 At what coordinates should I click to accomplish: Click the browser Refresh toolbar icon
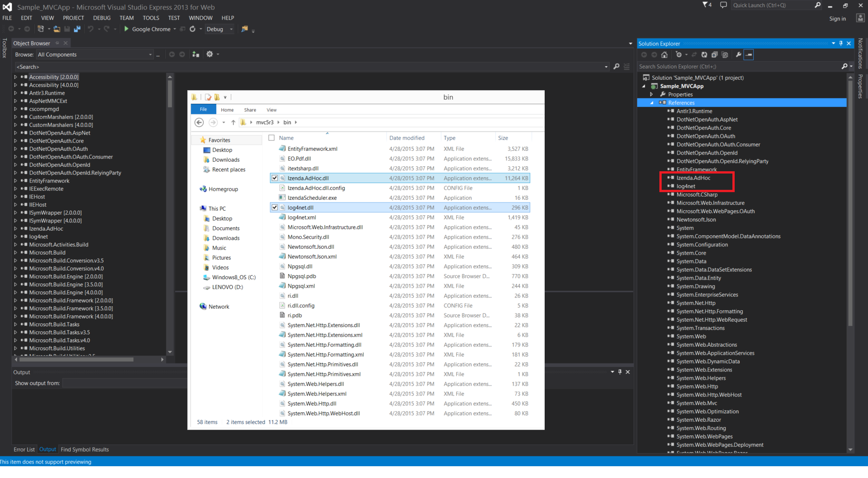193,29
